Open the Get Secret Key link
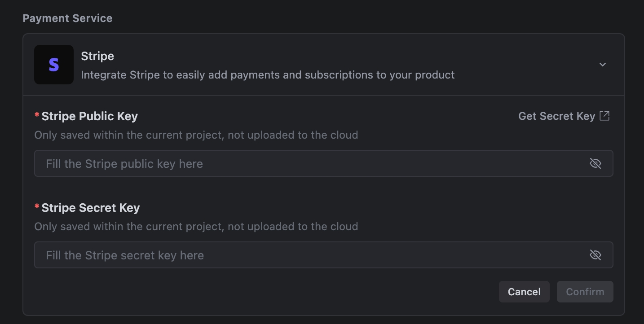 [557, 115]
